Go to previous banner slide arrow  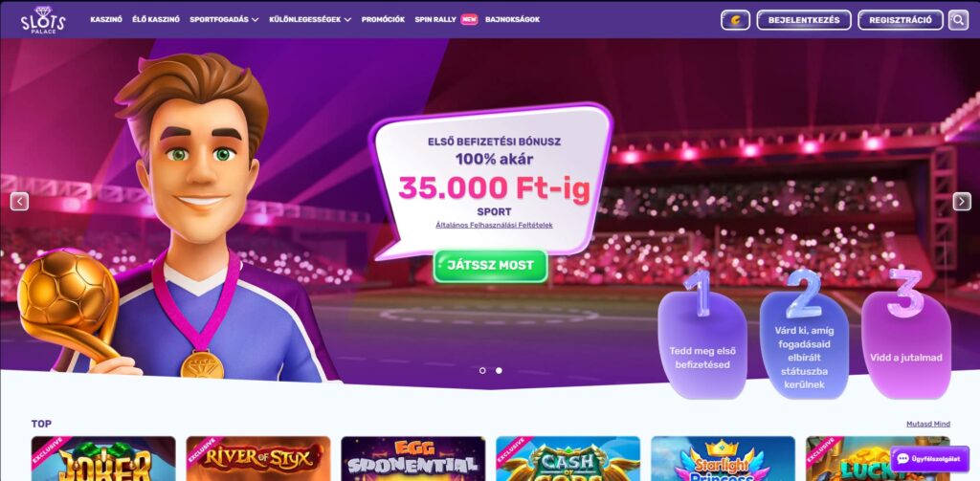click(x=19, y=201)
